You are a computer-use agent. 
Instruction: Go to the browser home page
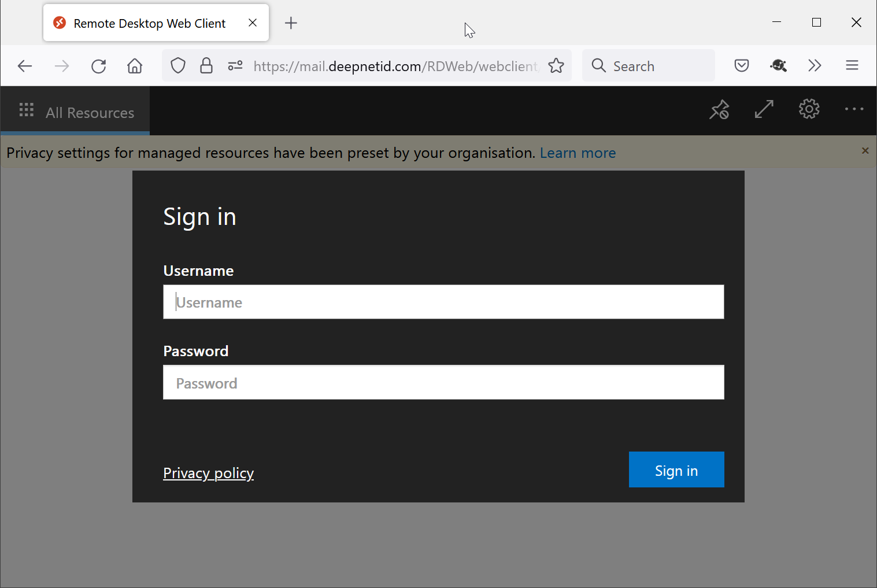click(135, 66)
